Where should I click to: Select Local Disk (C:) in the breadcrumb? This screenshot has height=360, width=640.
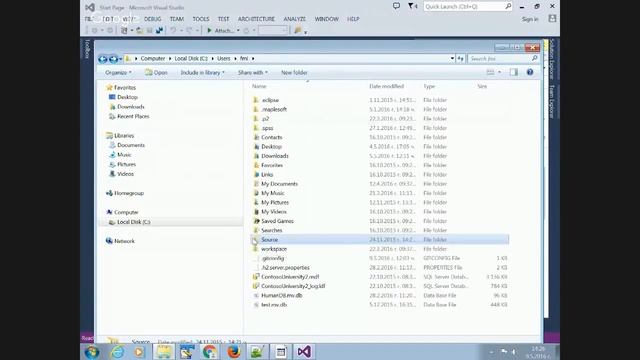point(191,58)
